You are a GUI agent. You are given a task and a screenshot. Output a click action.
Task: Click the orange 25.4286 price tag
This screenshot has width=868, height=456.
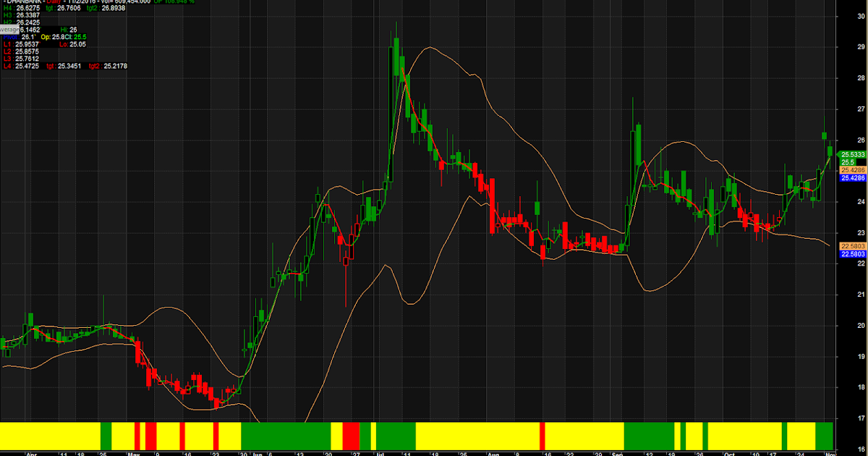(x=853, y=169)
